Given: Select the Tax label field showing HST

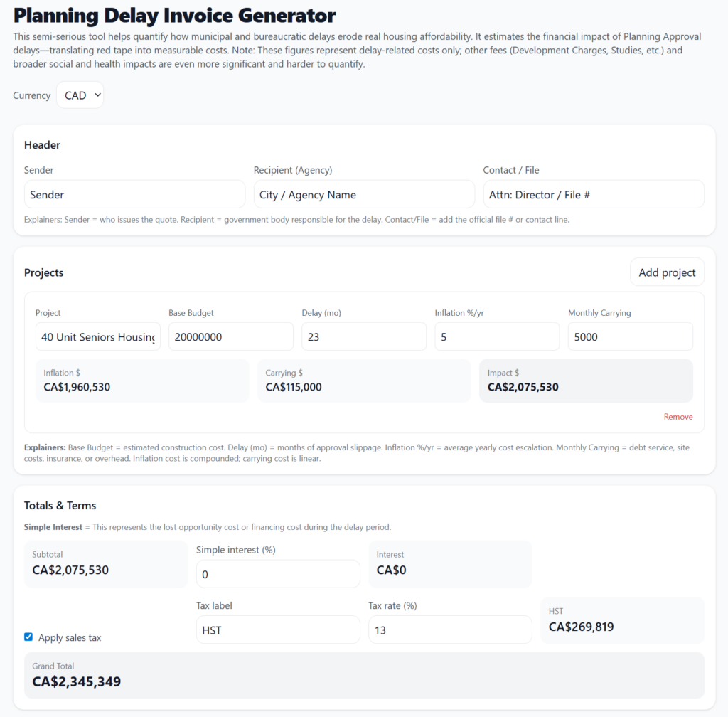Looking at the screenshot, I should pyautogui.click(x=277, y=630).
